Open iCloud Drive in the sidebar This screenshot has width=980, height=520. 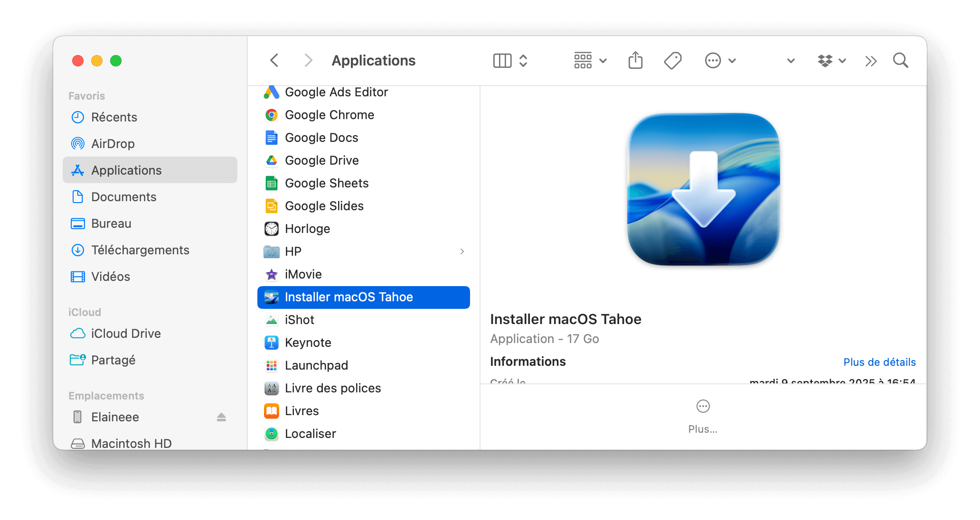pos(150,334)
